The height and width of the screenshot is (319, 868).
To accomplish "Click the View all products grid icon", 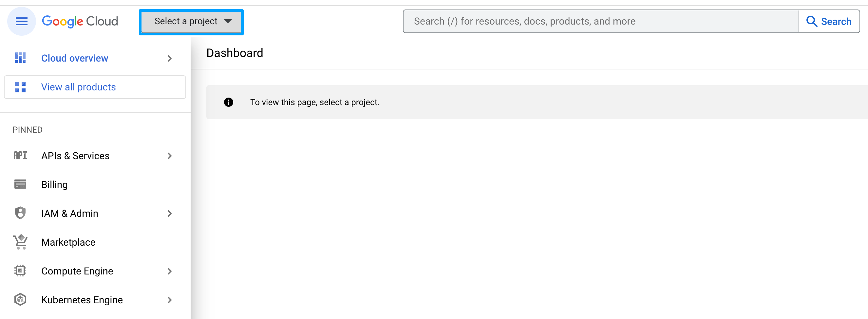I will [x=20, y=87].
